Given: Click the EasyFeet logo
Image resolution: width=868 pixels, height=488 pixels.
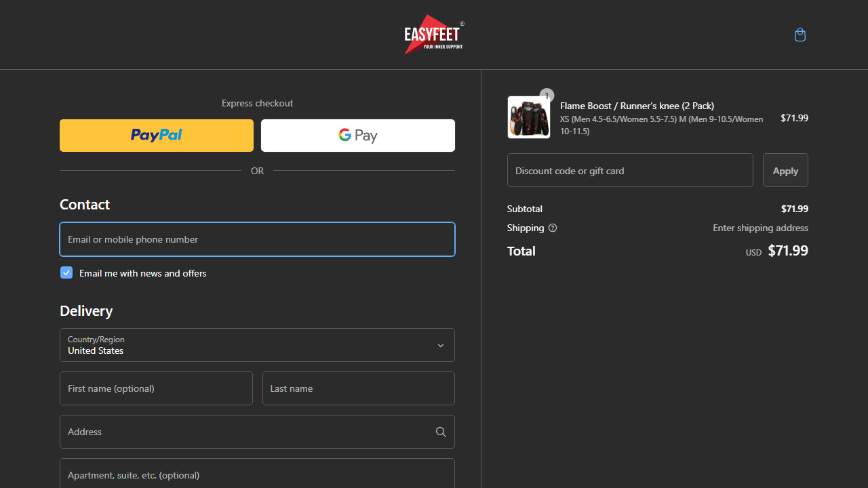Looking at the screenshot, I should coord(434,35).
